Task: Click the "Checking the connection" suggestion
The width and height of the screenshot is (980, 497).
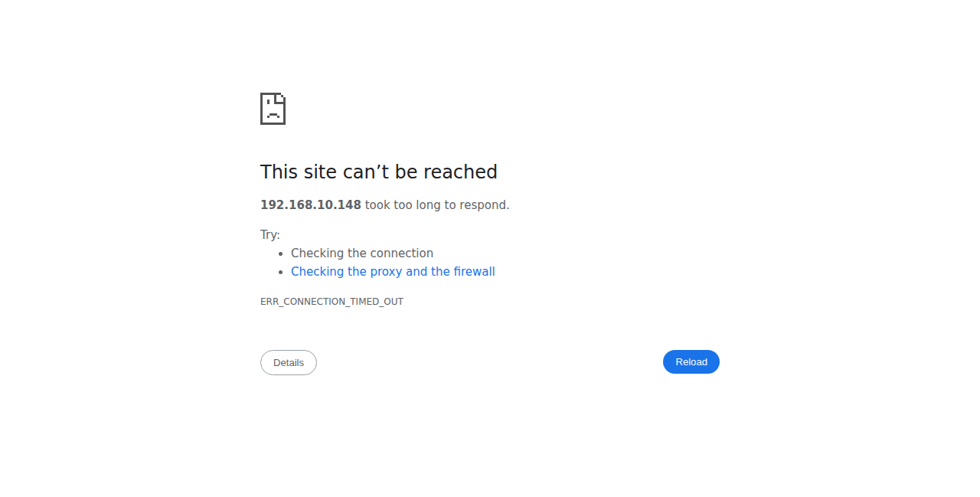Action: click(x=362, y=253)
